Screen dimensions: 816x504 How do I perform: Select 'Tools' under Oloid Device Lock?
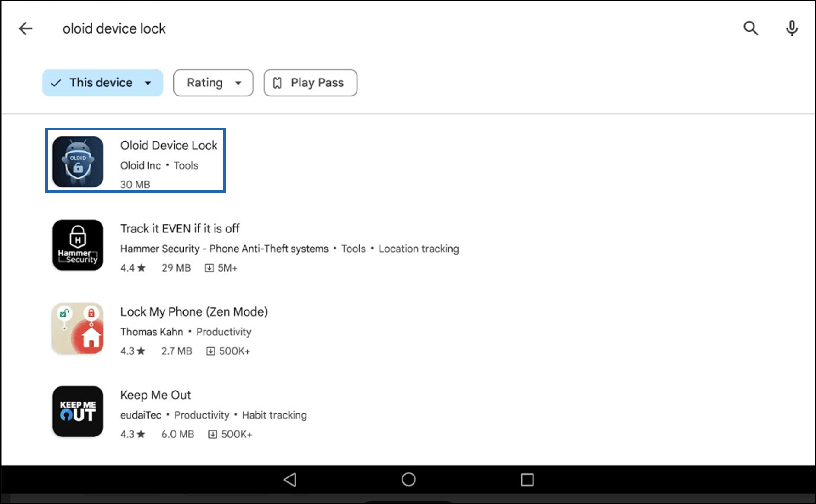click(x=186, y=165)
